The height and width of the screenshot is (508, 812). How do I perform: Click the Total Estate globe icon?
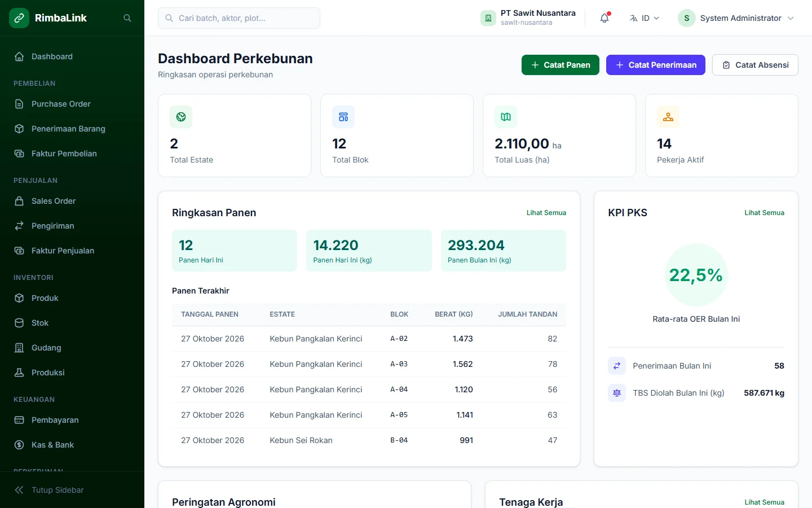click(181, 117)
